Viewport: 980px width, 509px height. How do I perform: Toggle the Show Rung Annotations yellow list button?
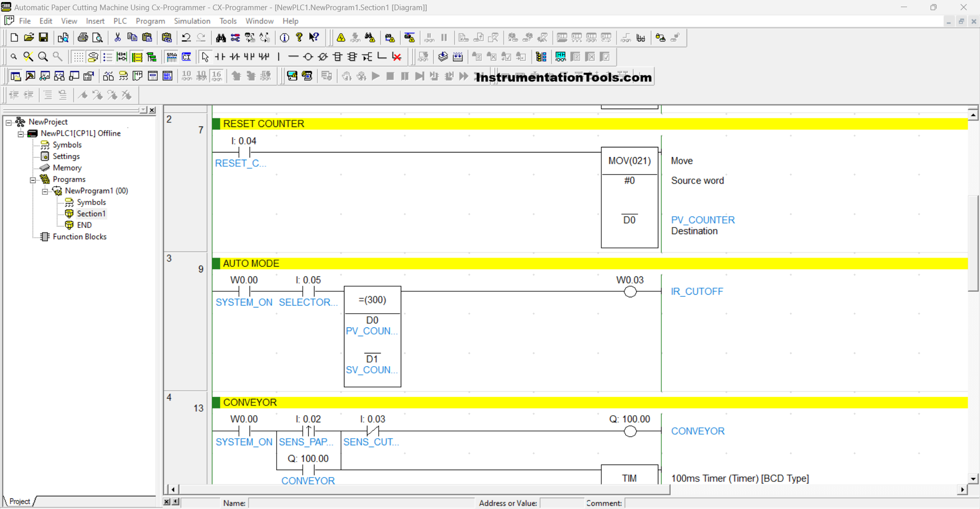click(x=137, y=57)
